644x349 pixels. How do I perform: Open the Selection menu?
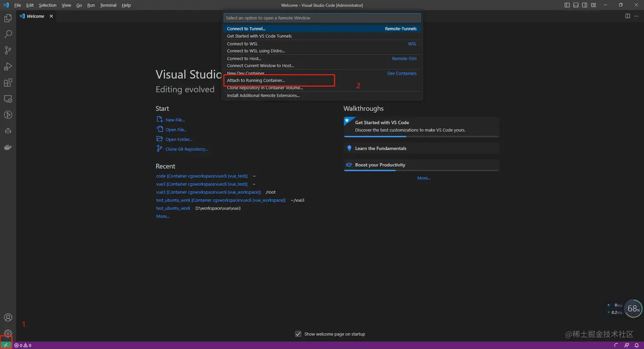48,5
